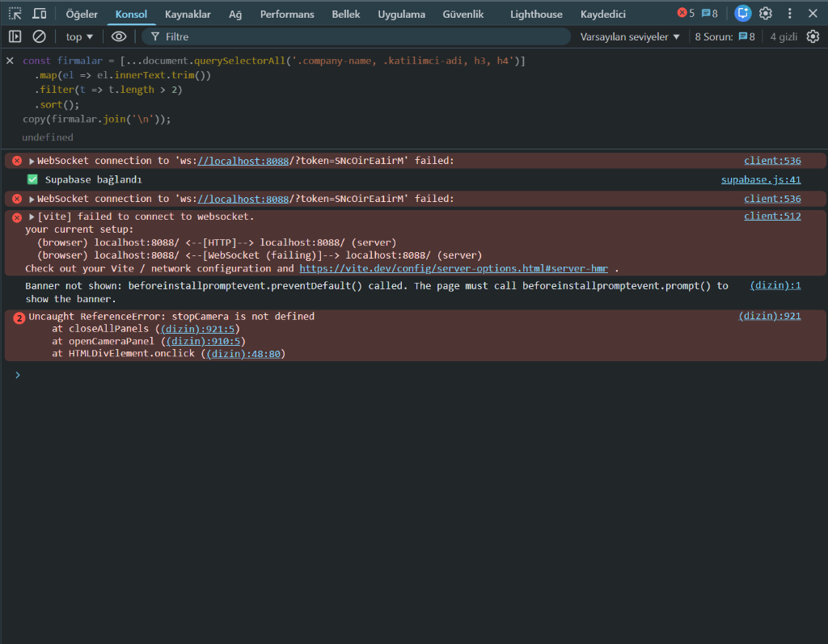Image resolution: width=828 pixels, height=644 pixels.
Task: Expand the vite failed to connect error
Action: pyautogui.click(x=32, y=217)
